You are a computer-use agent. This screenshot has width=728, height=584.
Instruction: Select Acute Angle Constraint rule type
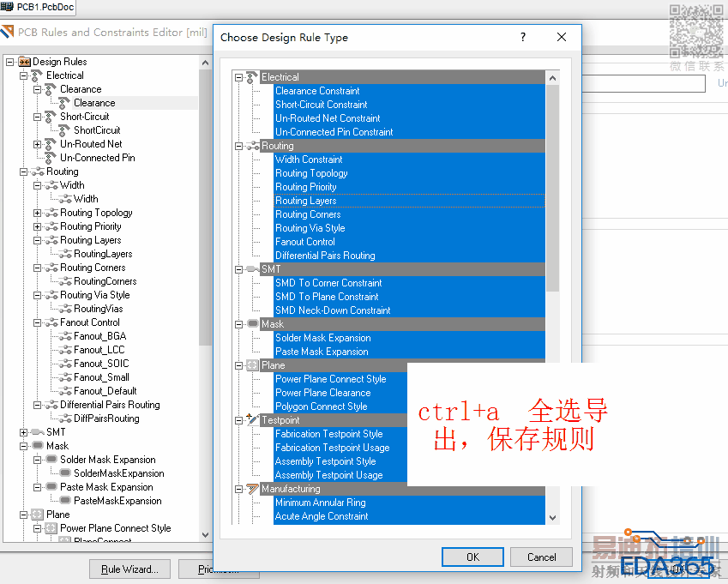[409, 516]
